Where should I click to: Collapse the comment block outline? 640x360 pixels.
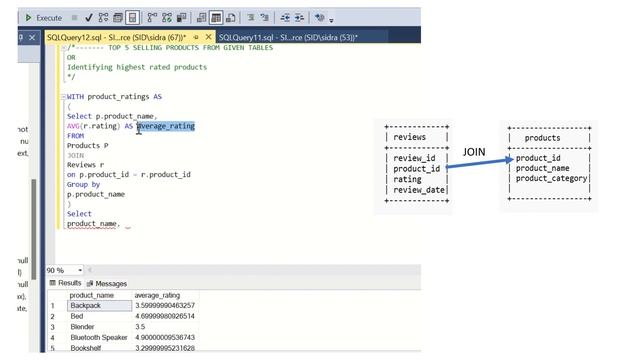point(63,48)
